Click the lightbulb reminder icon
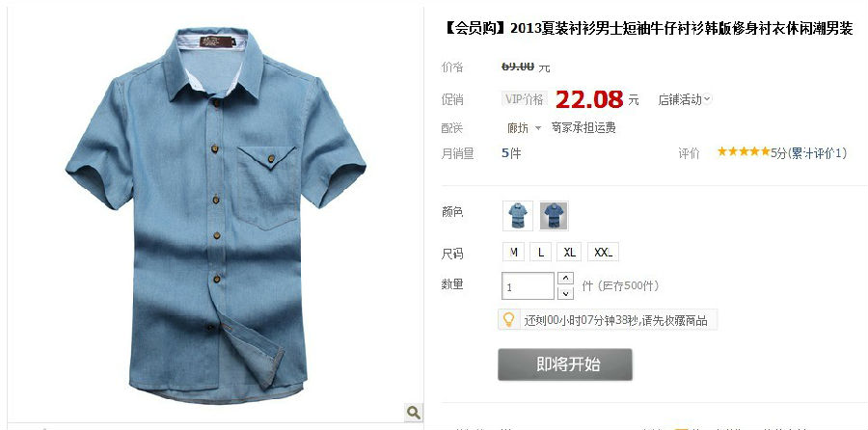868x430 pixels. [508, 320]
